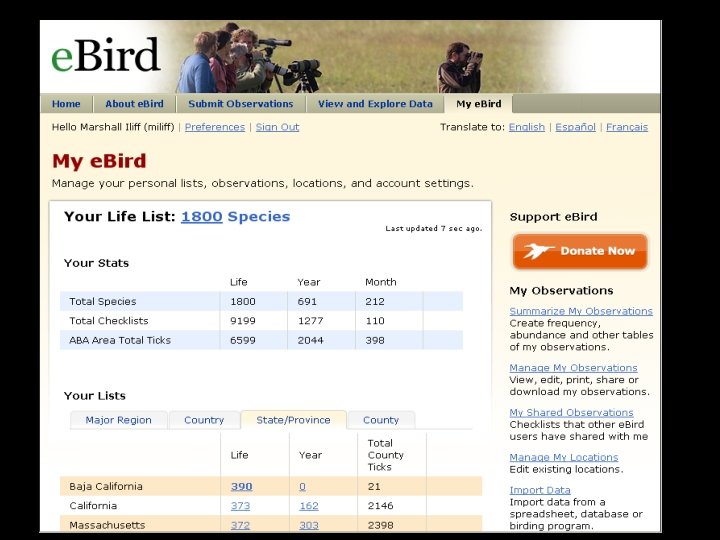This screenshot has width=720, height=540.
Task: Click the California row name
Action: click(93, 506)
